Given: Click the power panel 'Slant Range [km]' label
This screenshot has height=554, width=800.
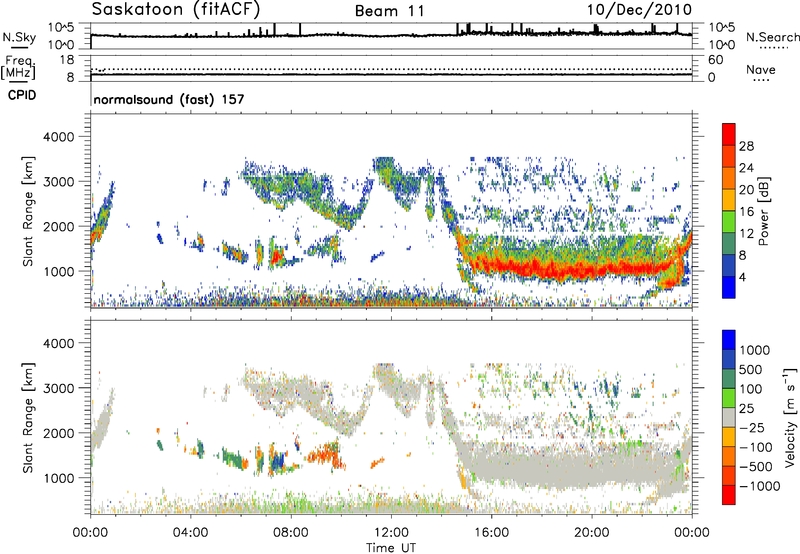Looking at the screenshot, I should (x=28, y=211).
